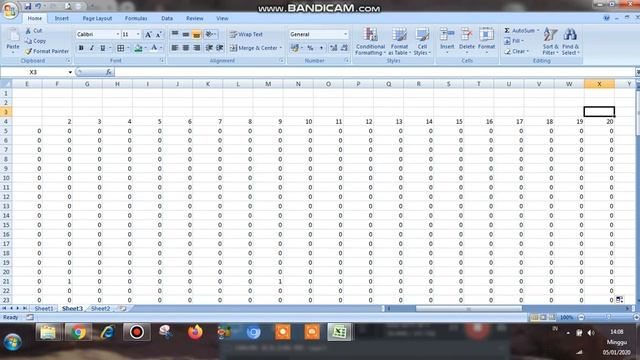The width and height of the screenshot is (640, 360).
Task: Activate Format Painter
Action: click(47, 51)
